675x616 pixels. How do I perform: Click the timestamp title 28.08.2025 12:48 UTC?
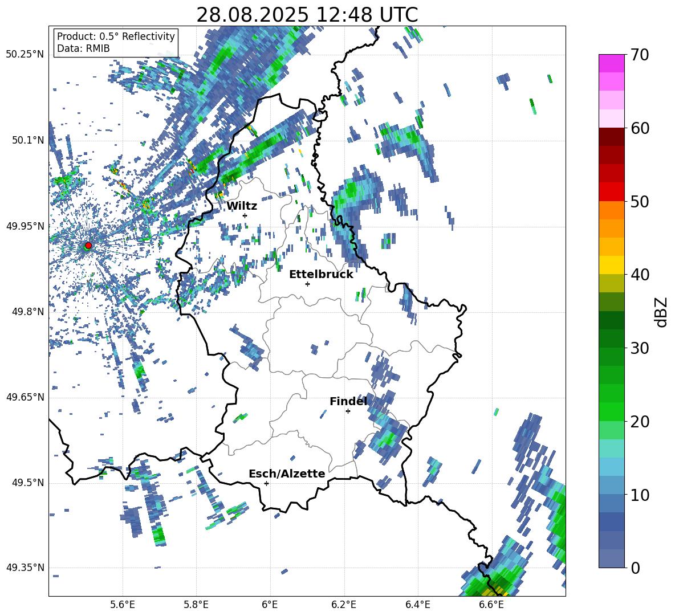click(307, 15)
